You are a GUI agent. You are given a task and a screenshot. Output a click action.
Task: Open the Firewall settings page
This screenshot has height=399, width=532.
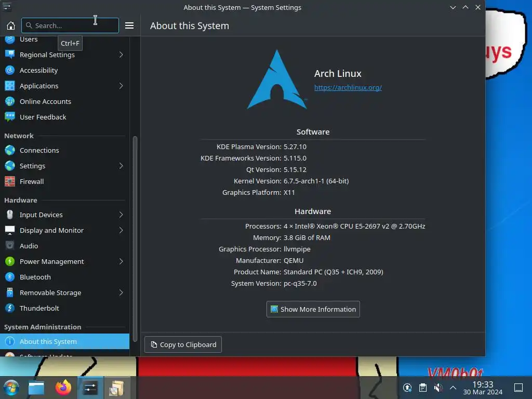click(x=64, y=181)
